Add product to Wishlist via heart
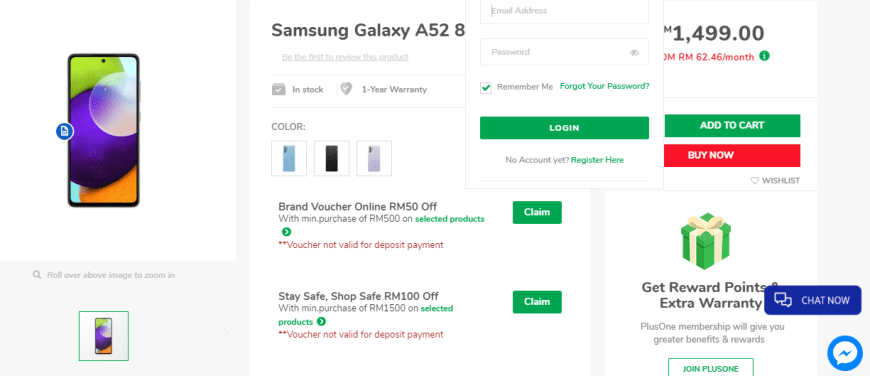Image resolution: width=870 pixels, height=376 pixels. (x=755, y=180)
